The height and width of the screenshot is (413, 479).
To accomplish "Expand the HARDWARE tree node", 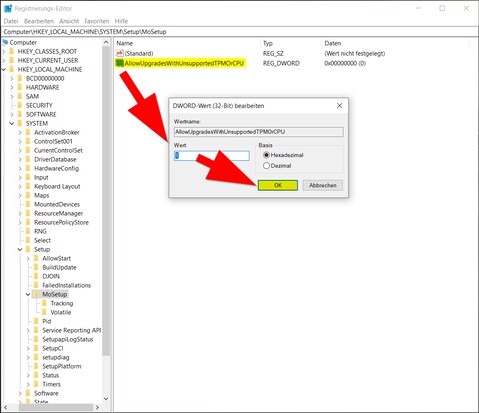I will click(x=12, y=87).
